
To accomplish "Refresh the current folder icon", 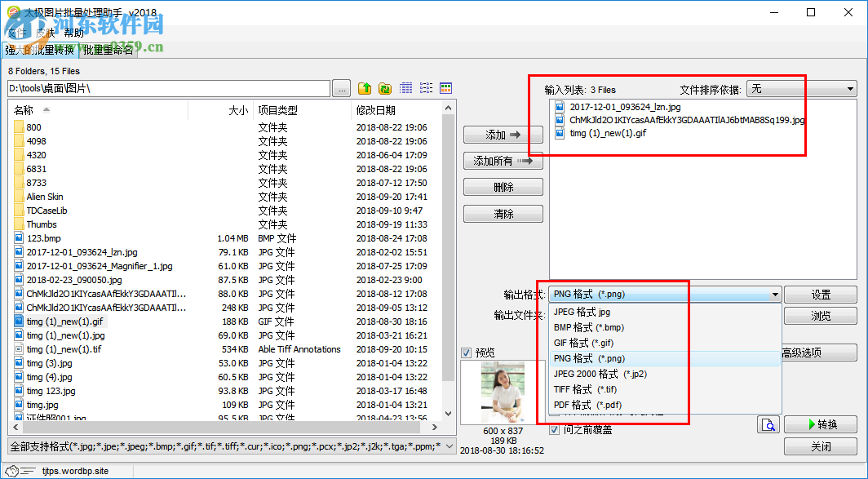I will pos(385,88).
